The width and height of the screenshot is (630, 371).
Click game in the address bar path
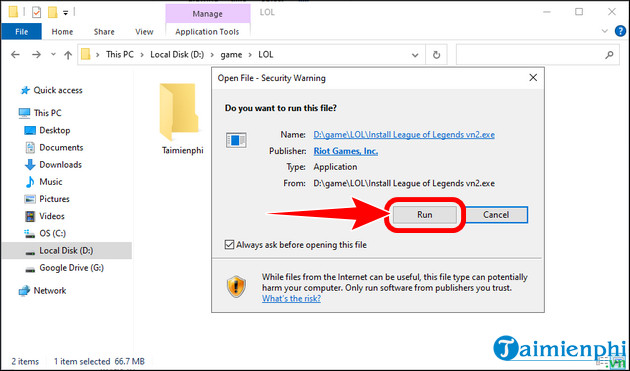coord(231,55)
